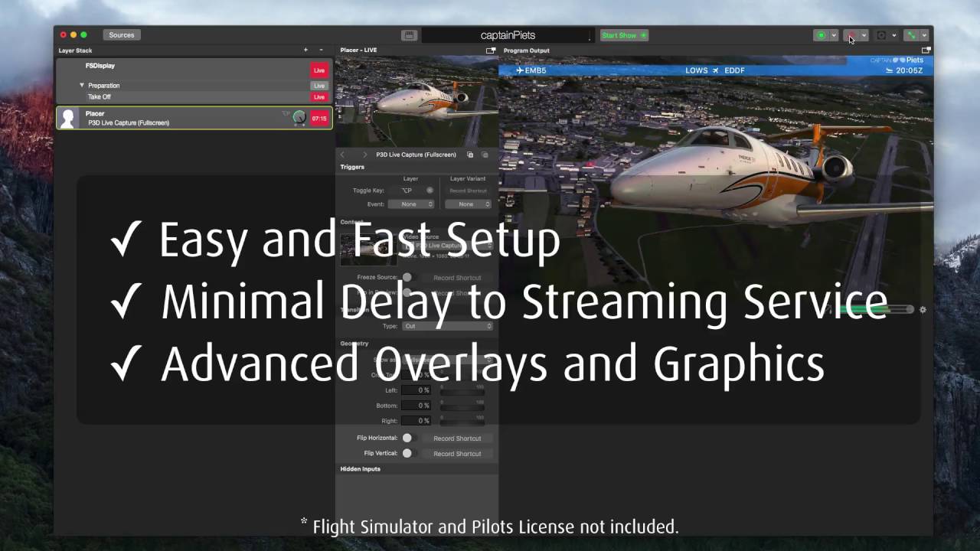980x551 pixels.
Task: Open the dropdown beside the red record button
Action: click(x=864, y=35)
